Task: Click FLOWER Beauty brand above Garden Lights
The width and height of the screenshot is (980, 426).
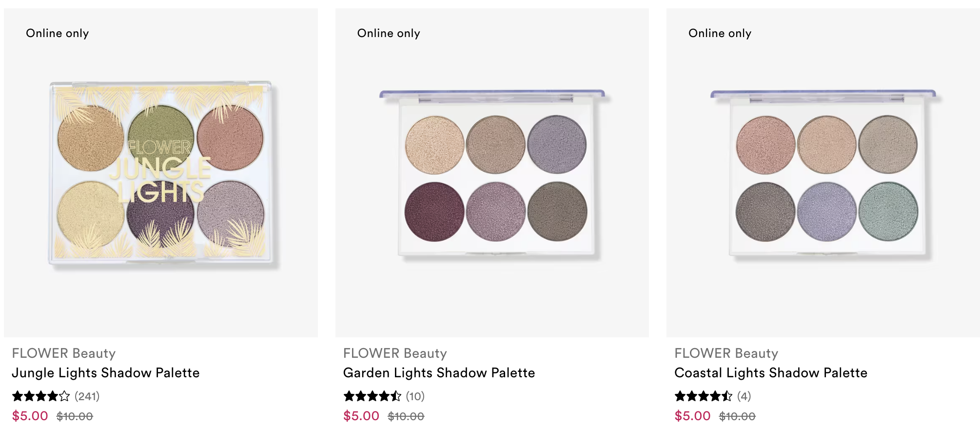Action: (395, 353)
